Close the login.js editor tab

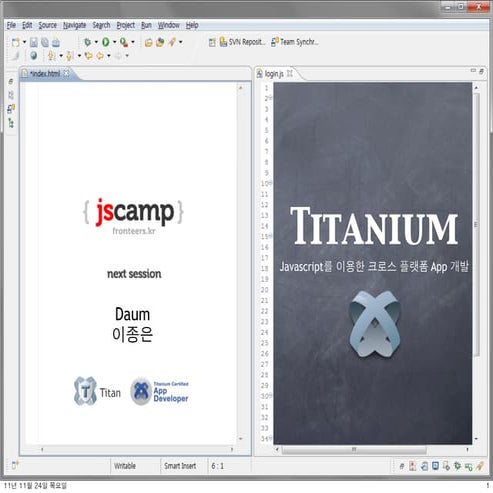coord(290,73)
